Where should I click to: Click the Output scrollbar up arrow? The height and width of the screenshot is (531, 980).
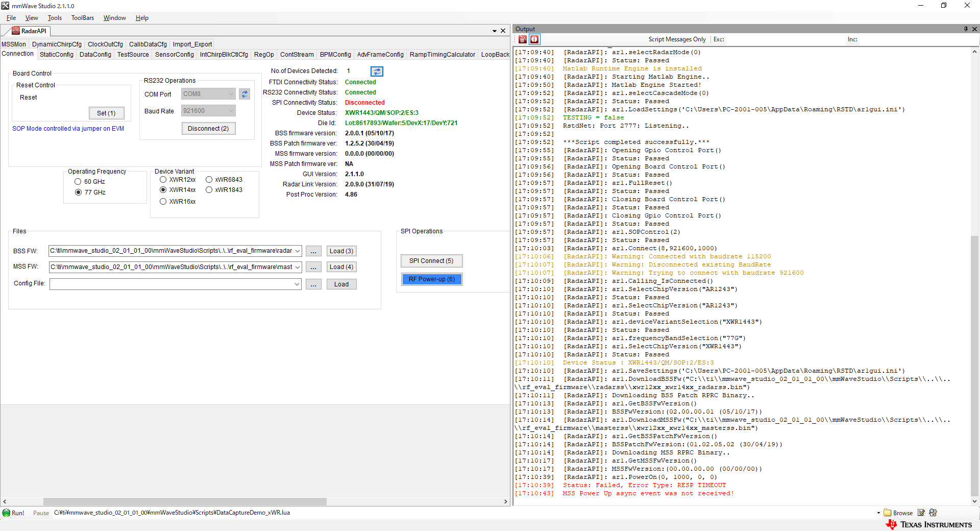tap(974, 52)
